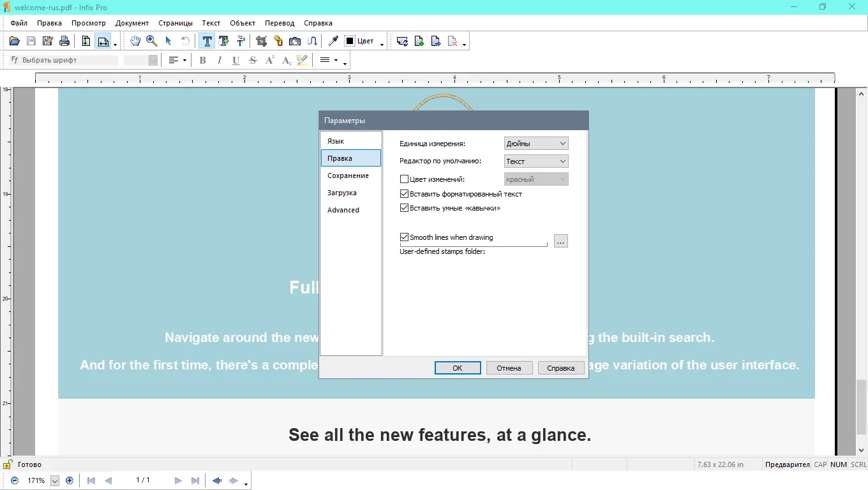The width and height of the screenshot is (868, 490).
Task: Click the Справка button in dialog
Action: (561, 368)
